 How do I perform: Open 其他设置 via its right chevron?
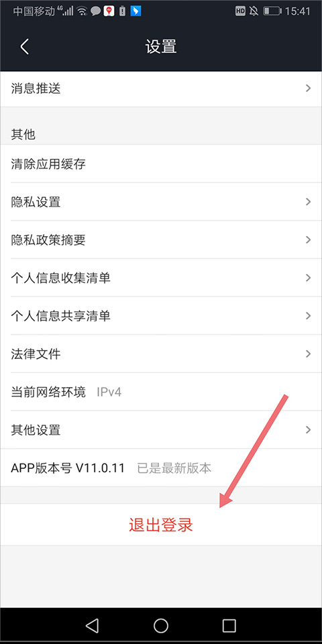coord(309,430)
